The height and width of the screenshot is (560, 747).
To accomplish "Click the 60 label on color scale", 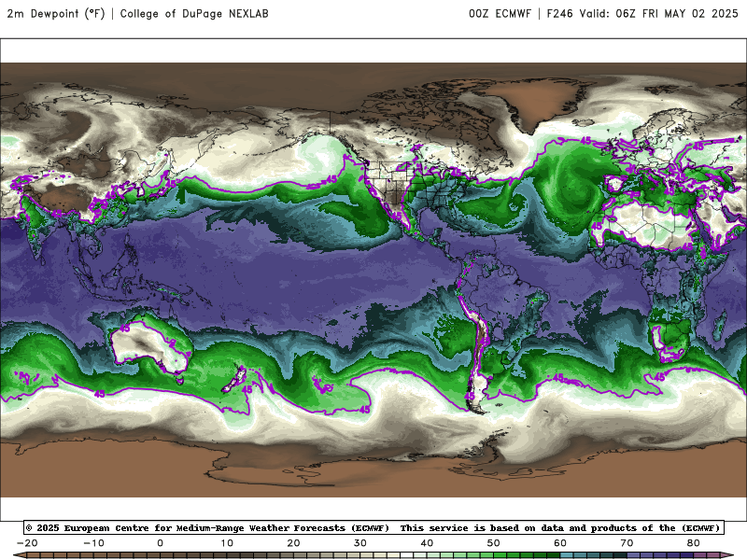I will pos(560,543).
